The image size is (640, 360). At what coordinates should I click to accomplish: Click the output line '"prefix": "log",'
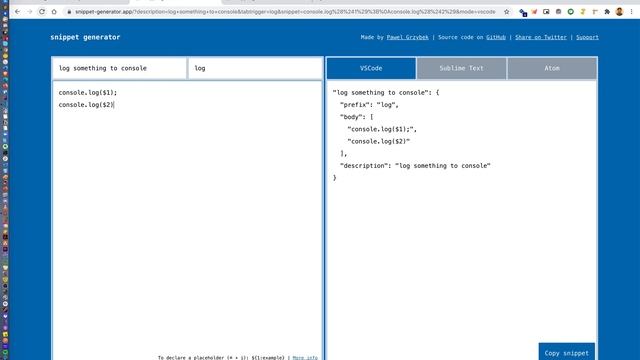(369, 105)
